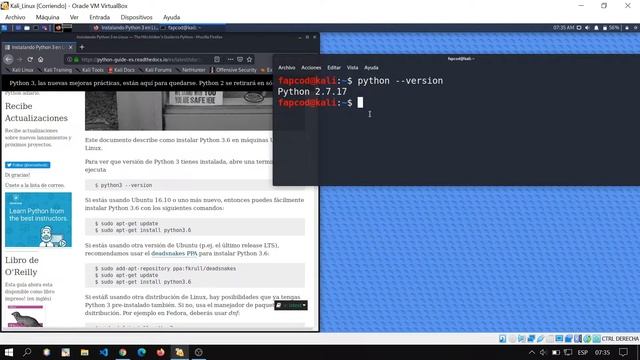Viewport: 640px width, 360px height.
Task: Switch to Instalando Python 3 panel task
Action: tap(125, 28)
